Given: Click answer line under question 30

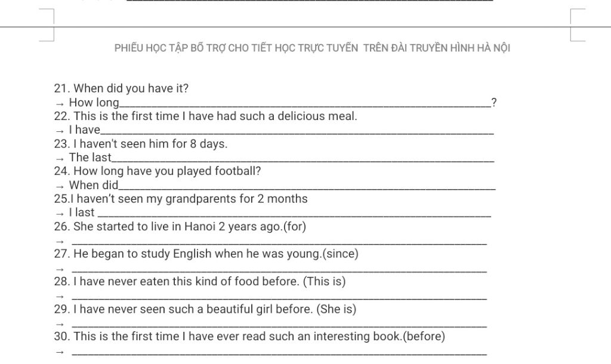Looking at the screenshot, I should coord(279,353).
